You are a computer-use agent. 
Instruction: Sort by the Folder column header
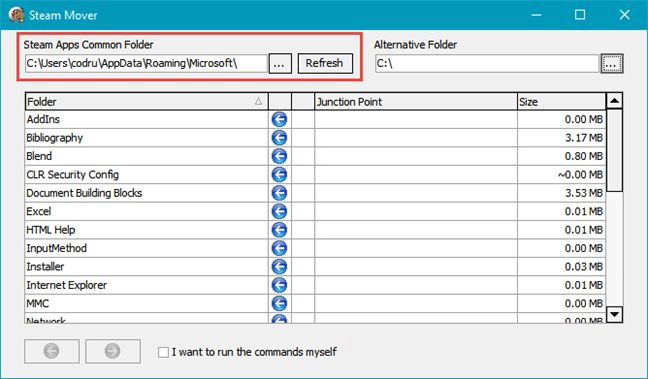pyautogui.click(x=146, y=102)
